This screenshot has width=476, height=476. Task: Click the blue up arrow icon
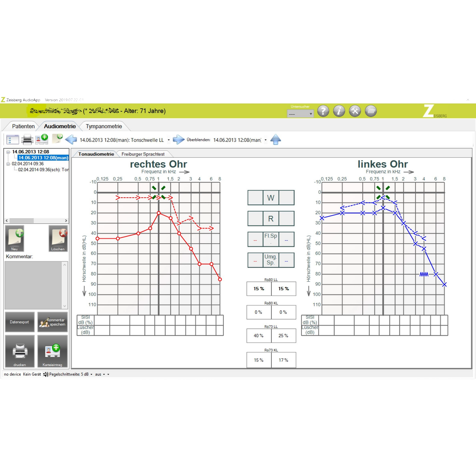275,139
